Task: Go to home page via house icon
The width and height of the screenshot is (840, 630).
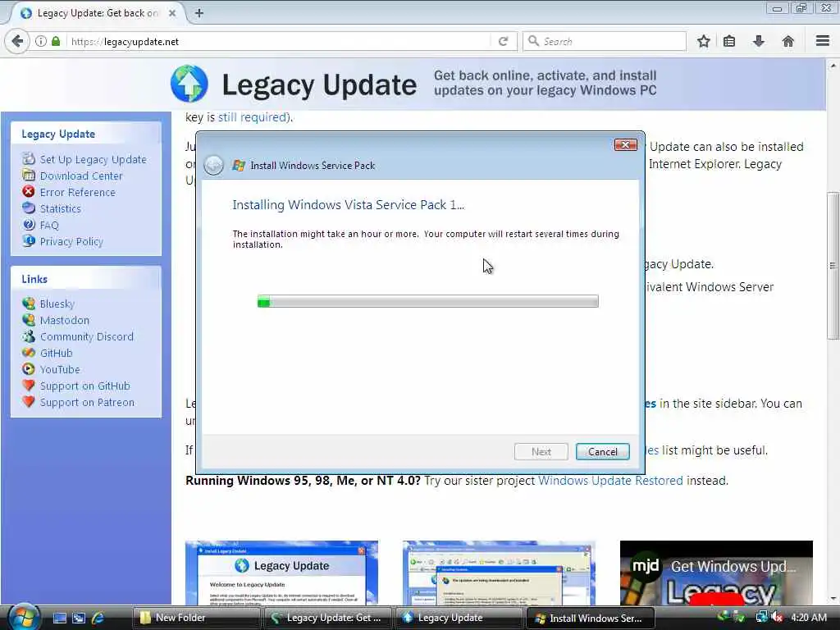Action: (788, 41)
